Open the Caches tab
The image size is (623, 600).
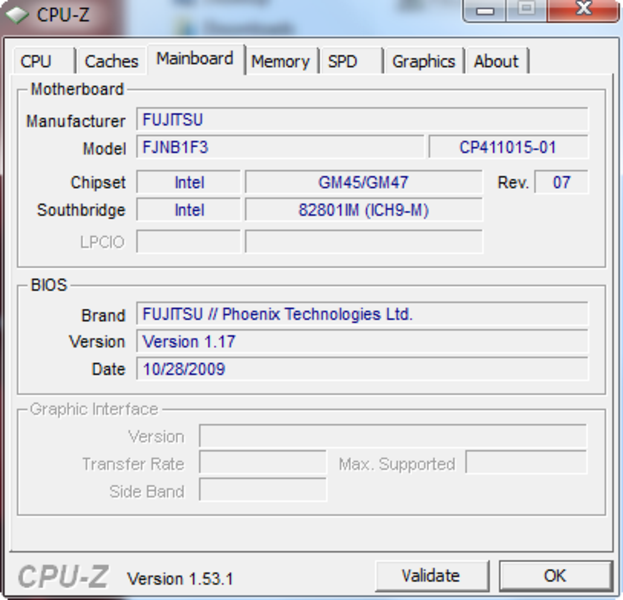click(x=112, y=62)
